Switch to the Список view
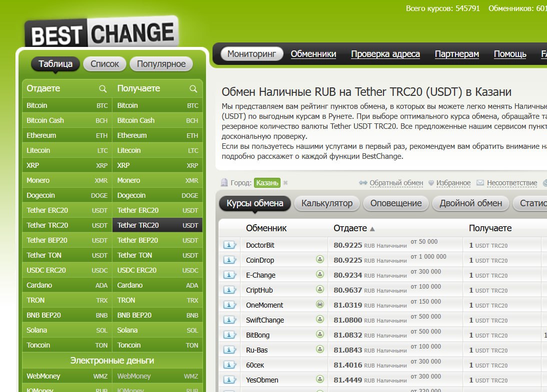The width and height of the screenshot is (547, 392). click(104, 64)
